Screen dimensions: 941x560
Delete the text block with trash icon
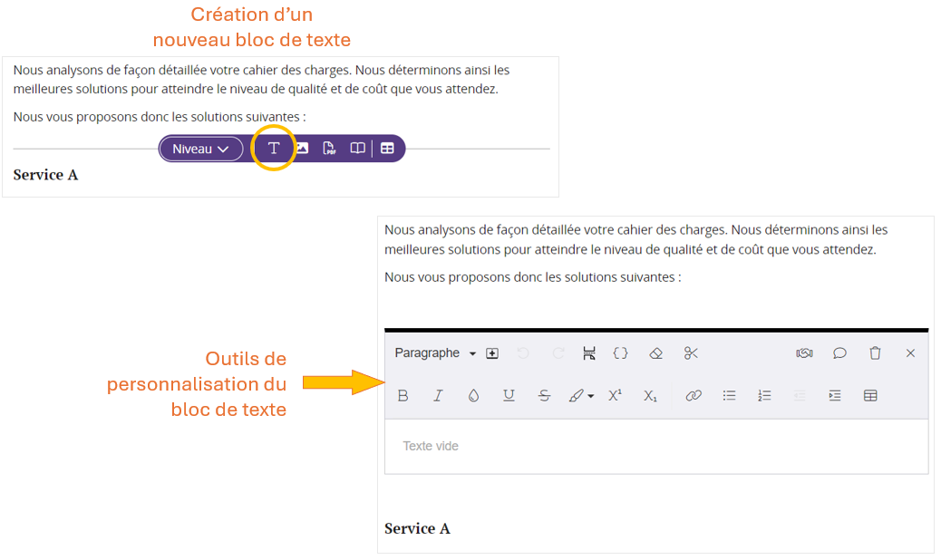pos(875,353)
